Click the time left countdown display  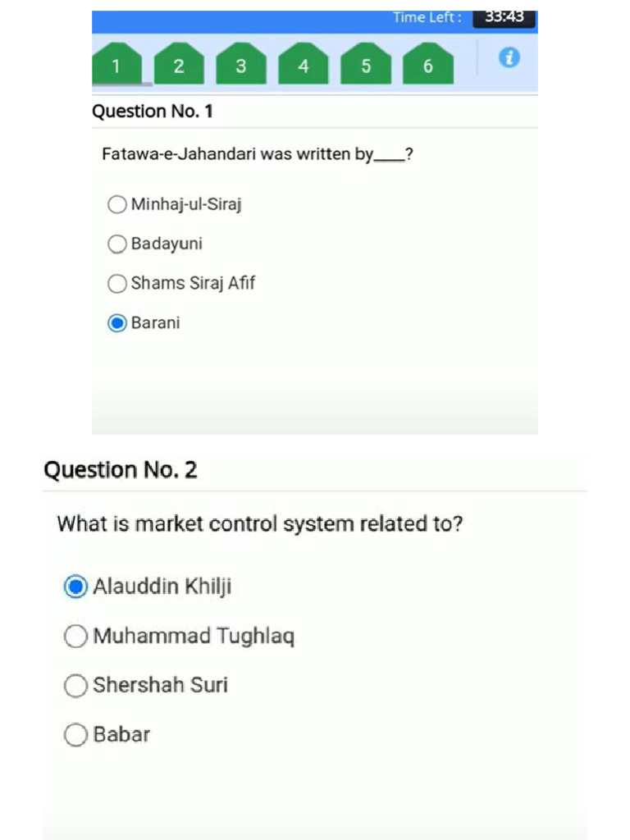pyautogui.click(x=504, y=17)
